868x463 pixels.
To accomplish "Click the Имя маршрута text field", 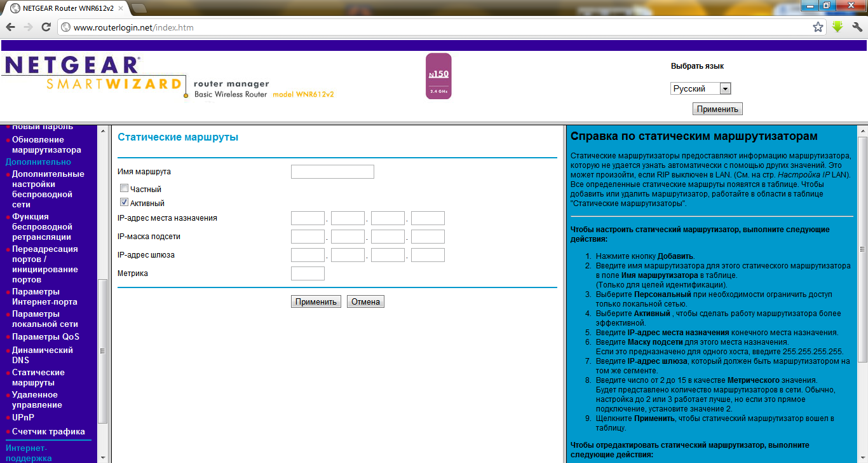I will click(332, 172).
